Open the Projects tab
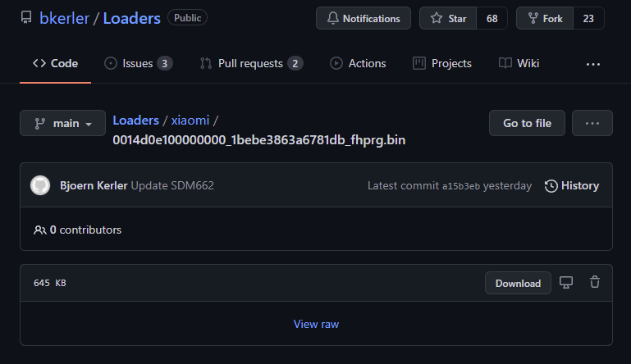631x364 pixels. point(442,64)
